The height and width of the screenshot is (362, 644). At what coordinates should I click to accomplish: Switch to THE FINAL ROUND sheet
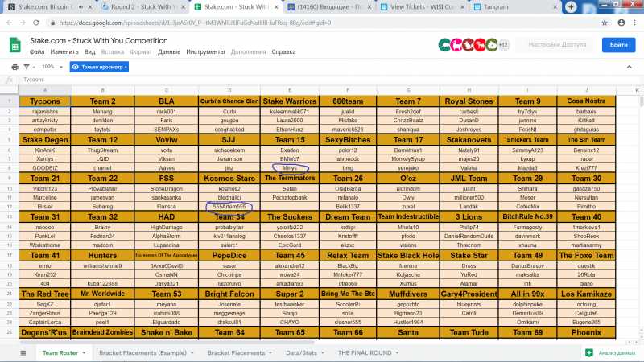365,353
